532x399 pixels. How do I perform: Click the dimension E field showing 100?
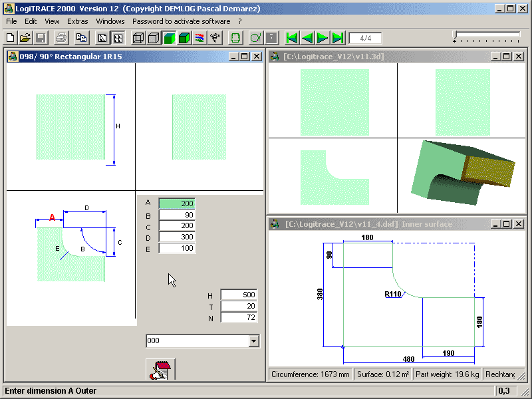pyautogui.click(x=177, y=248)
